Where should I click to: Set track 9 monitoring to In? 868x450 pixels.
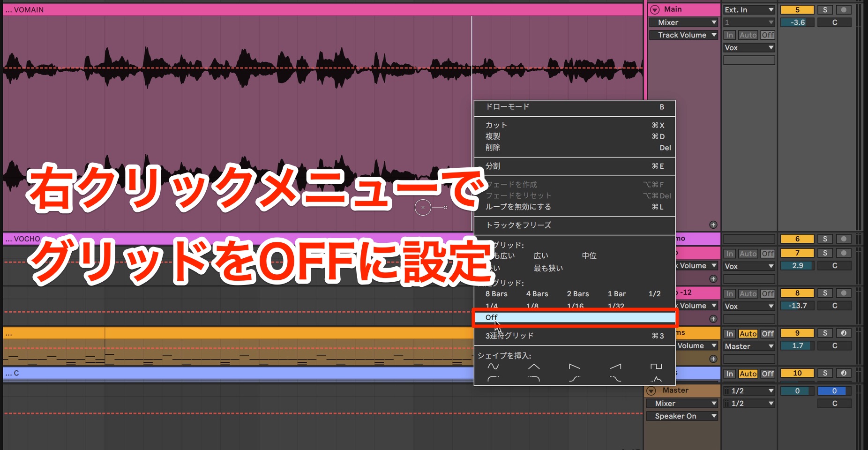pos(730,334)
